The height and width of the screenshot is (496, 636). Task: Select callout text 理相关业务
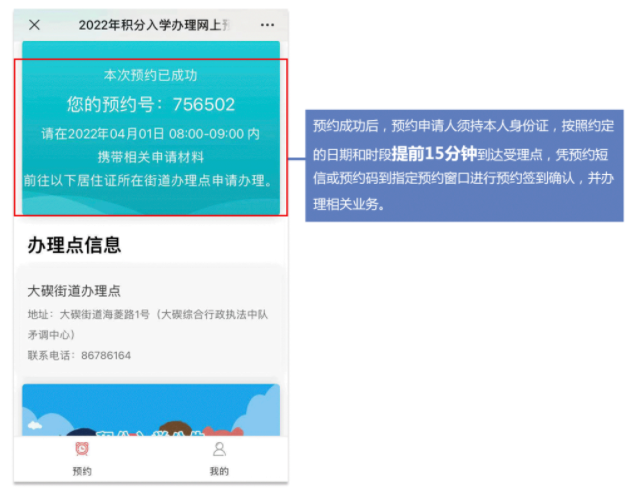pos(345,204)
